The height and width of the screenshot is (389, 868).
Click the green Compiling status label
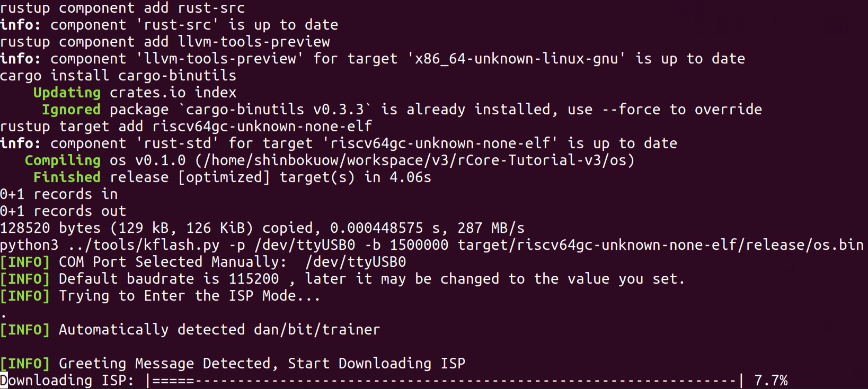point(63,160)
